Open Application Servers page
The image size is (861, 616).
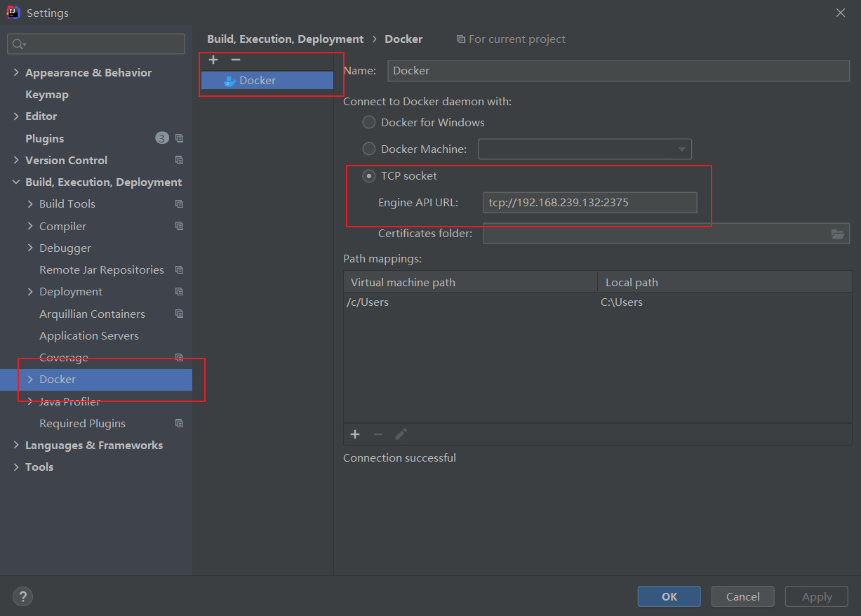[89, 335]
